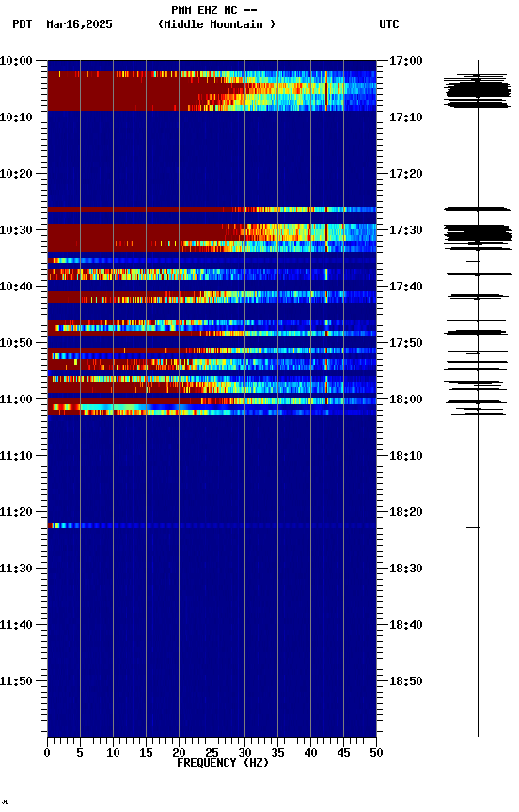The height and width of the screenshot is (812, 519).
Task: Select the PDT timezone label
Action: coord(23,24)
